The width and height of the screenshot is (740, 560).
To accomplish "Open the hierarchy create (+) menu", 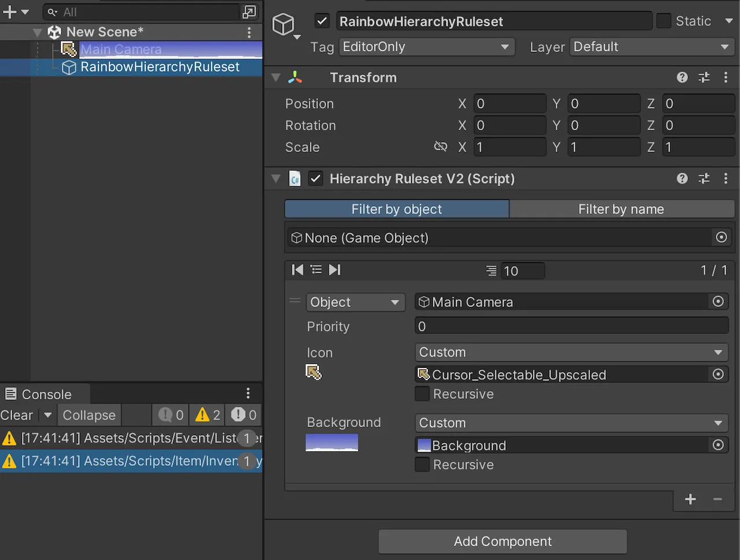I will 10,12.
